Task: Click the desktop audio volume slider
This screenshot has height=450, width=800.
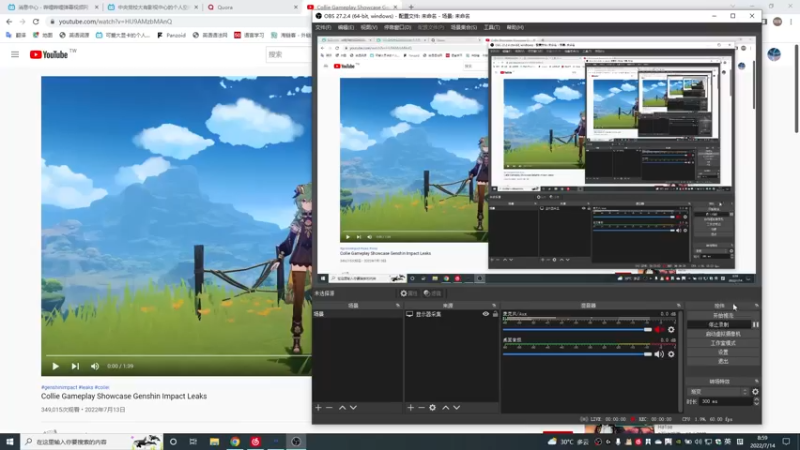Action: 577,354
